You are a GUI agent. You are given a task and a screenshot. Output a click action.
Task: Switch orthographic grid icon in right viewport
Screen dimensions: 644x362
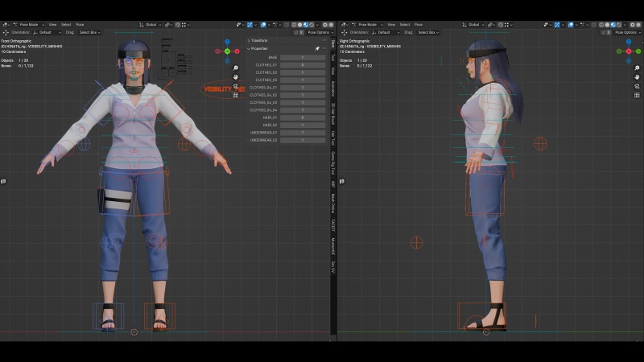pyautogui.click(x=637, y=95)
